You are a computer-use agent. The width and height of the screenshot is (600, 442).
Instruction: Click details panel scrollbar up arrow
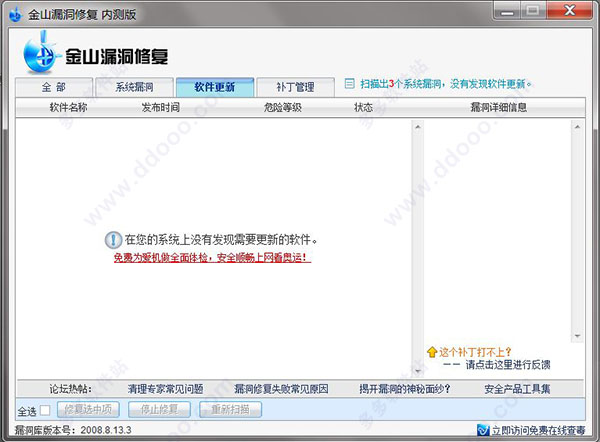(577, 127)
